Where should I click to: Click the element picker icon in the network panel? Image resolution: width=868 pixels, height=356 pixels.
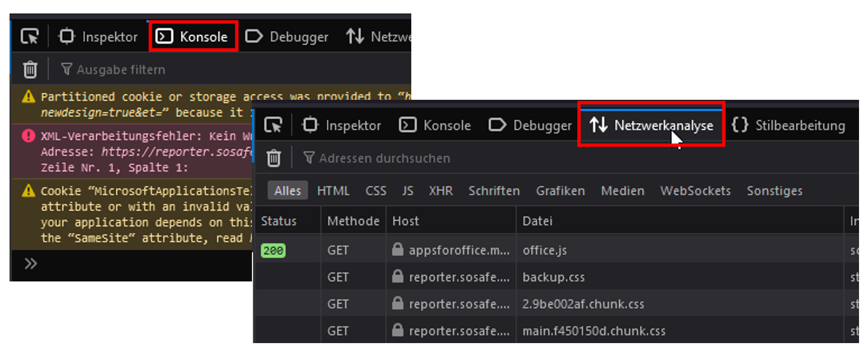point(273,125)
